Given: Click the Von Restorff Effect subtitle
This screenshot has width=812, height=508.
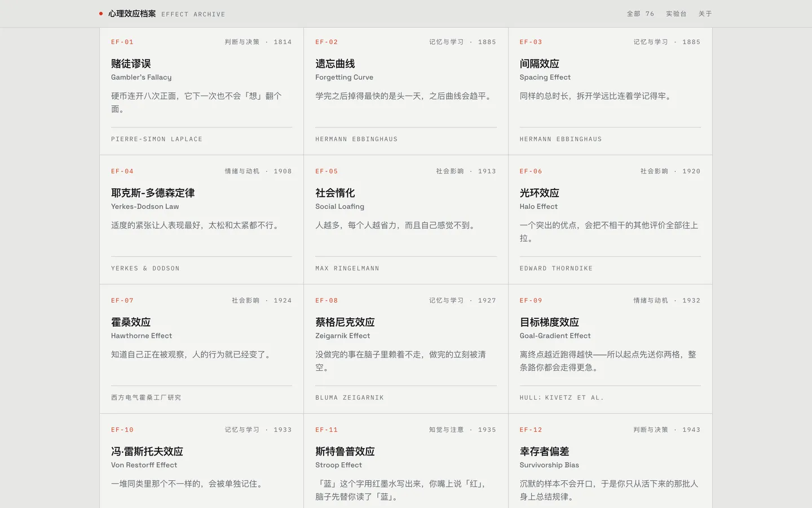Looking at the screenshot, I should 144,465.
